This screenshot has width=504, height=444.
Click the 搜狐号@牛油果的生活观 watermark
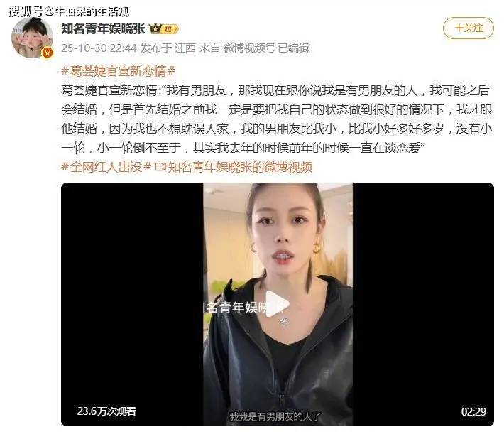pyautogui.click(x=69, y=11)
